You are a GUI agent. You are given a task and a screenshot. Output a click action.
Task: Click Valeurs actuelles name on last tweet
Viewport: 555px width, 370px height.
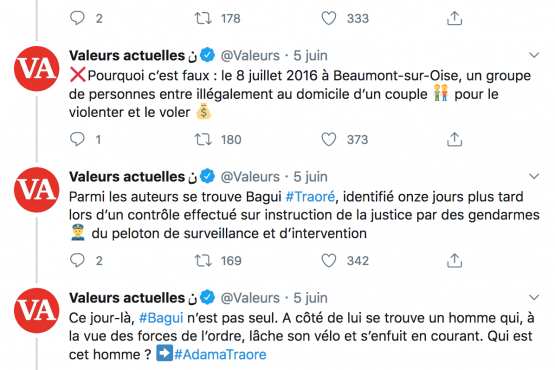127,298
